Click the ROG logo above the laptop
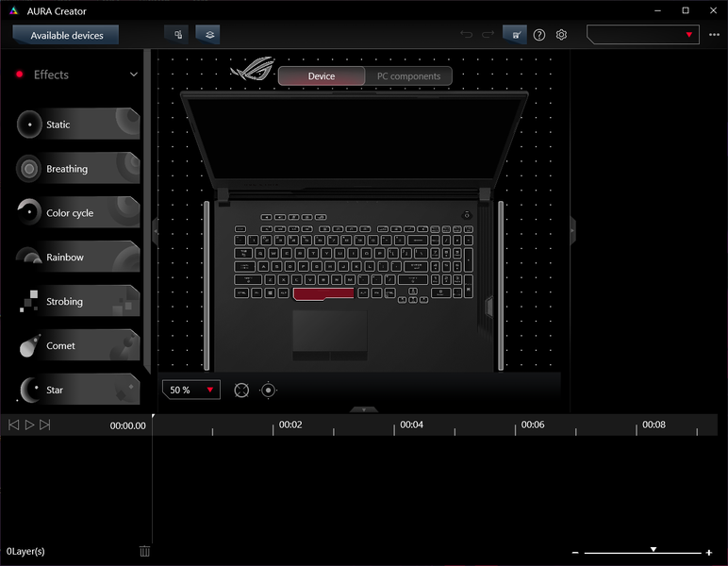This screenshot has width=728, height=566. click(253, 69)
